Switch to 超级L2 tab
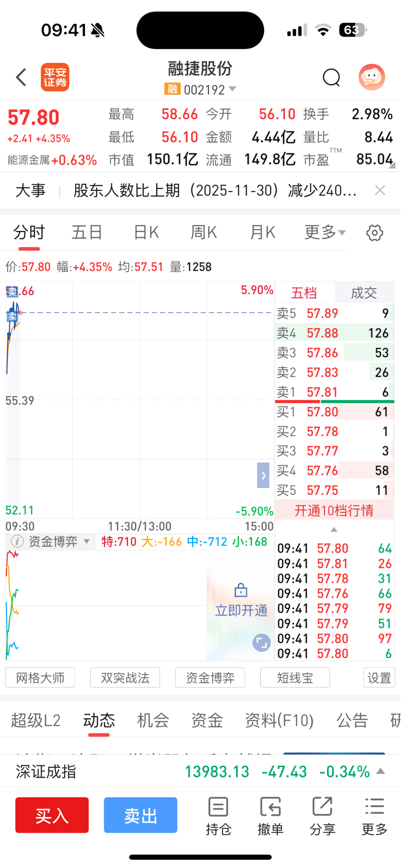The height and width of the screenshot is (868, 401). [x=36, y=720]
